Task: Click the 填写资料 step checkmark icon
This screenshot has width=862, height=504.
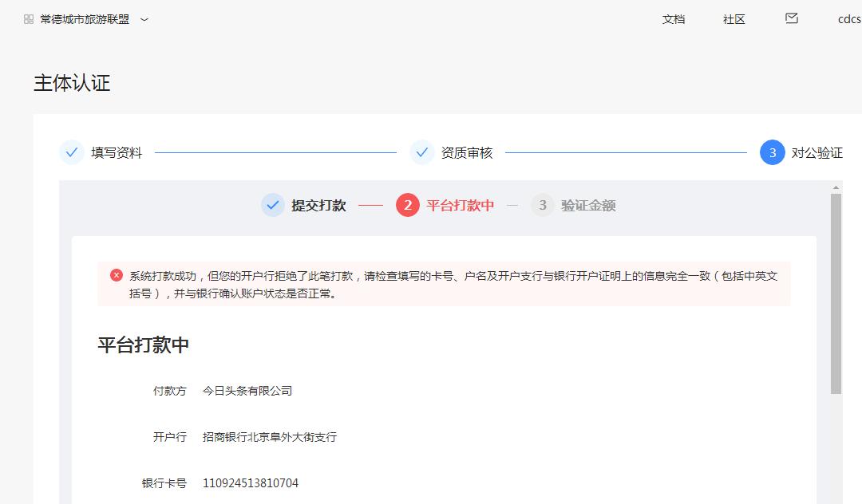Action: pos(72,152)
